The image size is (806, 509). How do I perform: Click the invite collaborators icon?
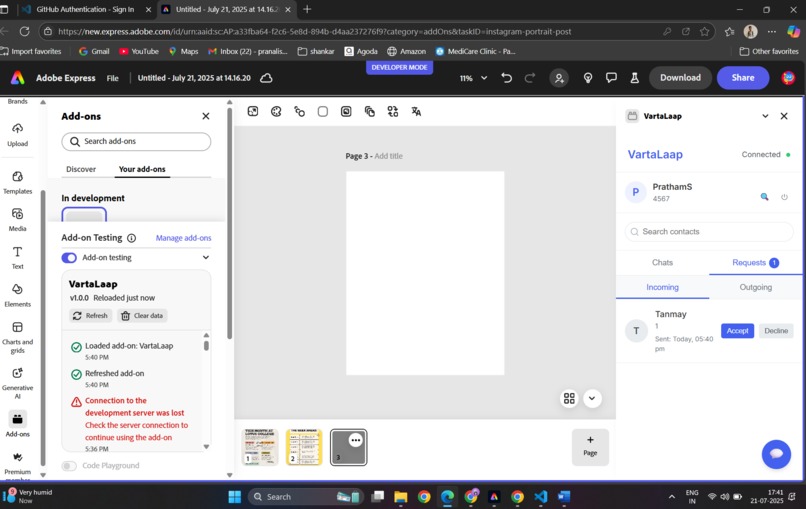[559, 78]
